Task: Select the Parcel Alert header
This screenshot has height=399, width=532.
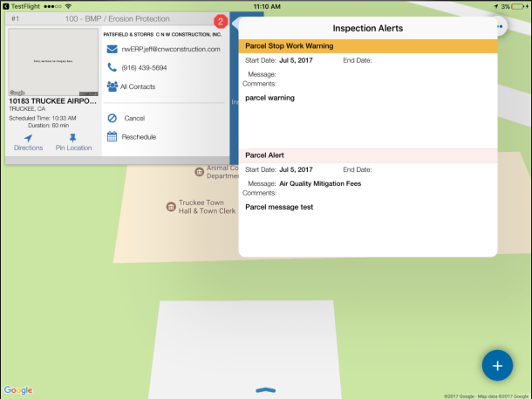Action: click(367, 155)
